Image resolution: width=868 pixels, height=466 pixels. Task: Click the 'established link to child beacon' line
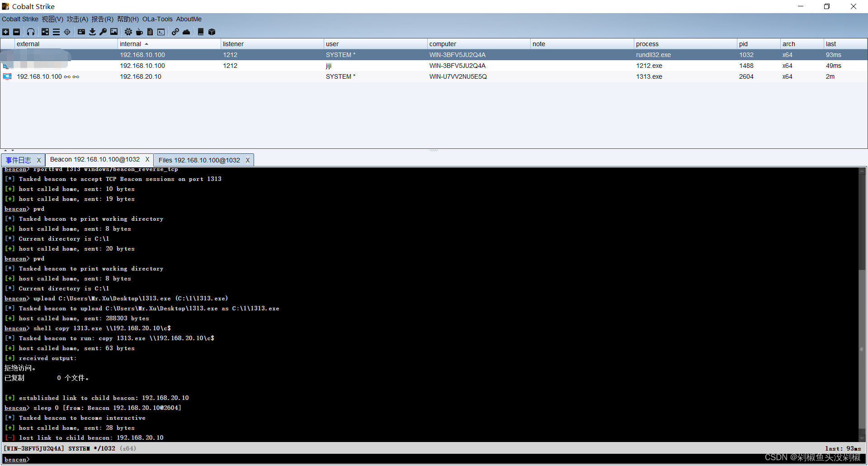pyautogui.click(x=97, y=398)
